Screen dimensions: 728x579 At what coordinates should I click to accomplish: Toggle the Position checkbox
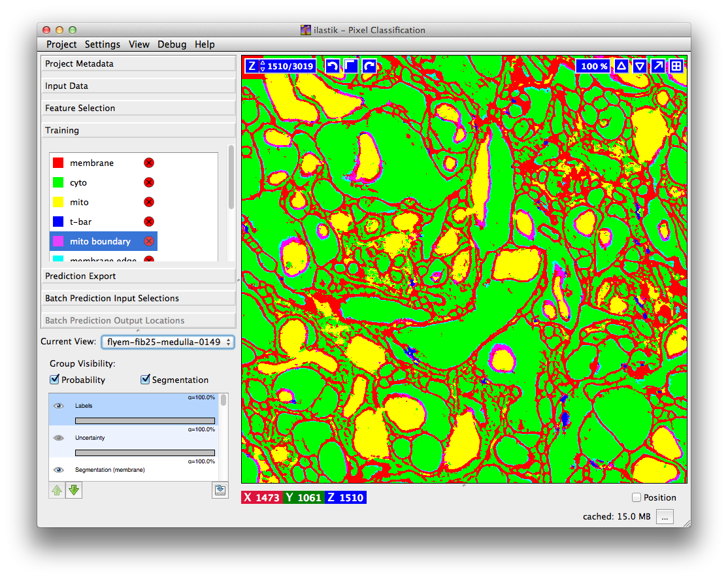point(637,497)
